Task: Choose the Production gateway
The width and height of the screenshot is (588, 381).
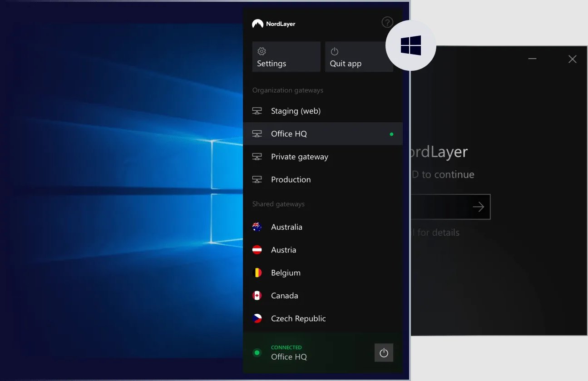Action: coord(291,179)
